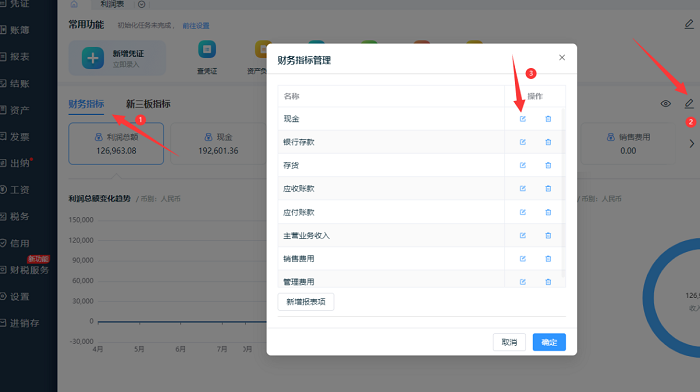Delete the 应收账款 row

pos(548,188)
